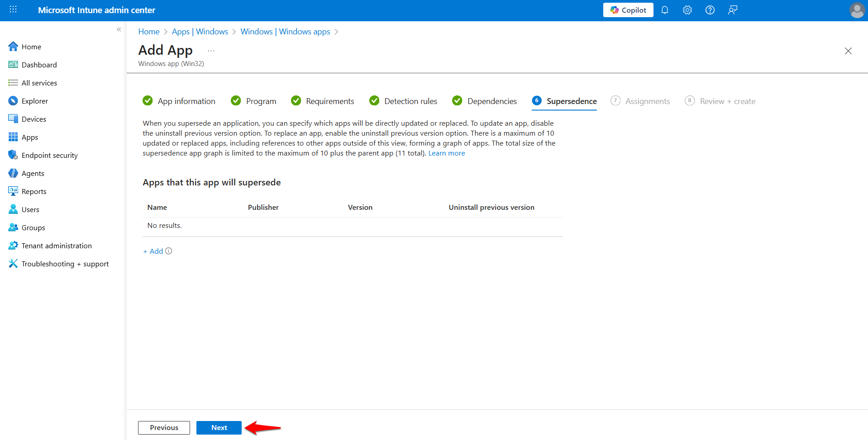Click Microsoft Intune admin center title

click(96, 10)
